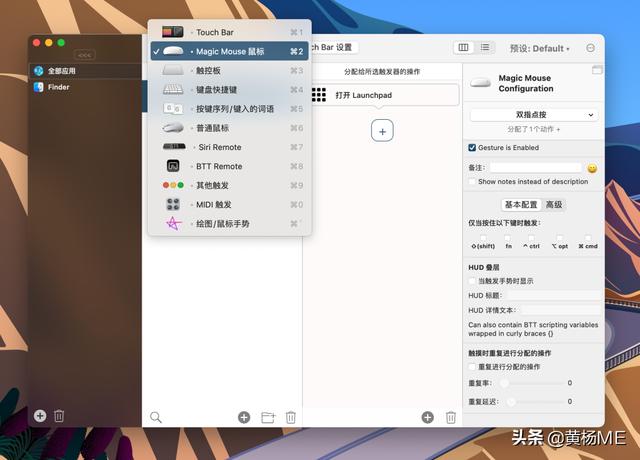Check the opt modifier checkbox
Image resolution: width=640 pixels, height=460 pixels.
560,238
